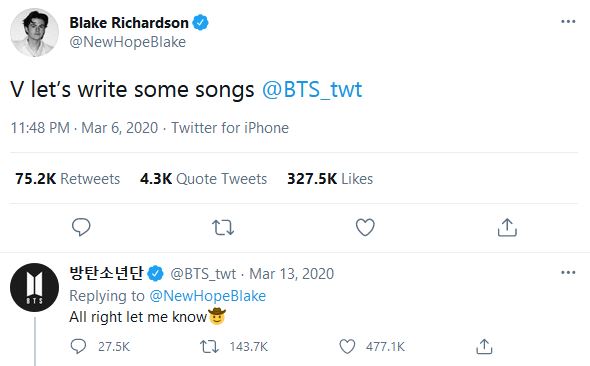Open Blake Richardson's profile picture
The image size is (590, 366).
click(34, 32)
